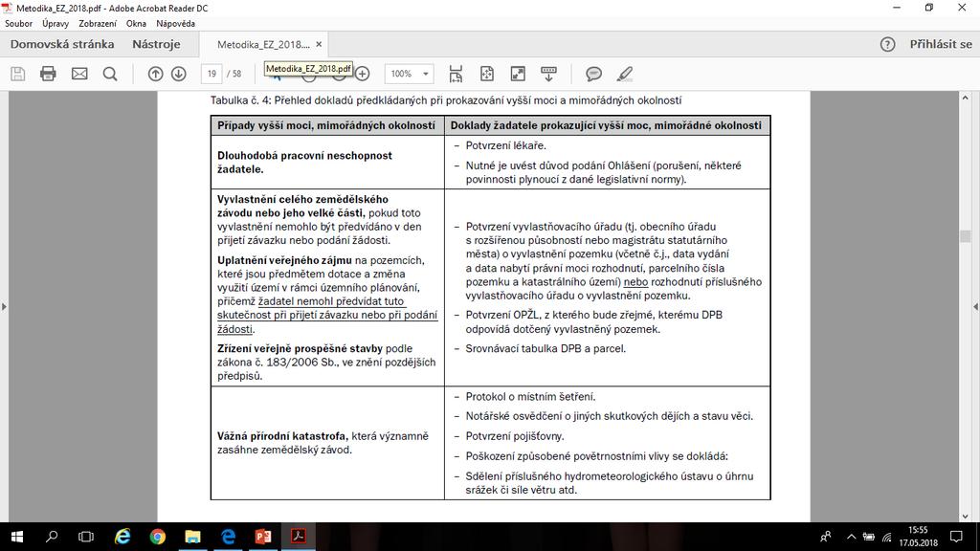Viewport: 980px width, 551px height.
Task: Click 'Potvrzení lékaře.' table text
Action: click(x=505, y=145)
